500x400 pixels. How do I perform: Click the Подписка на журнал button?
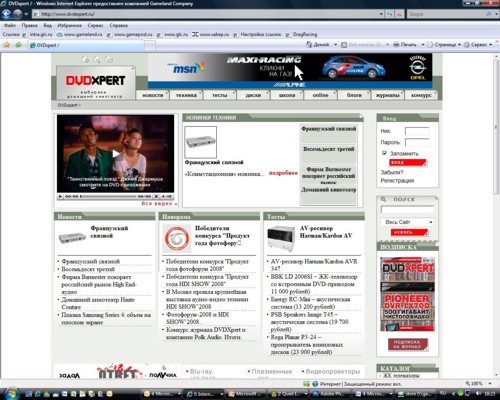click(x=408, y=344)
